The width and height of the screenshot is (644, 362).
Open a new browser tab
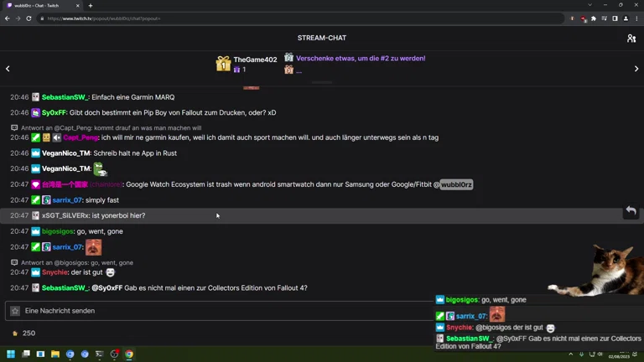91,6
